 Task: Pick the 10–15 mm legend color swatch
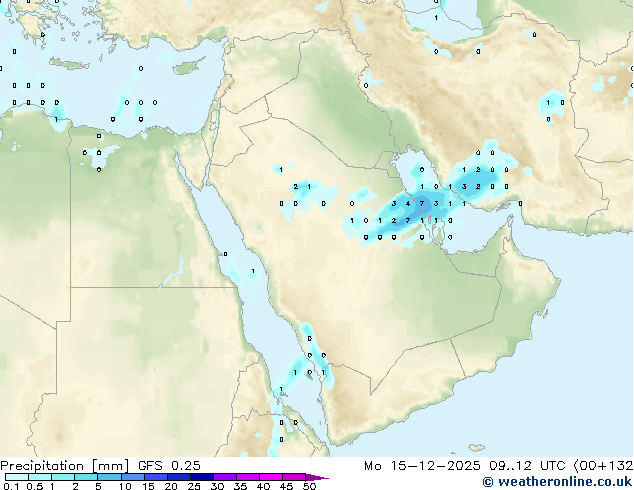[x=133, y=477]
